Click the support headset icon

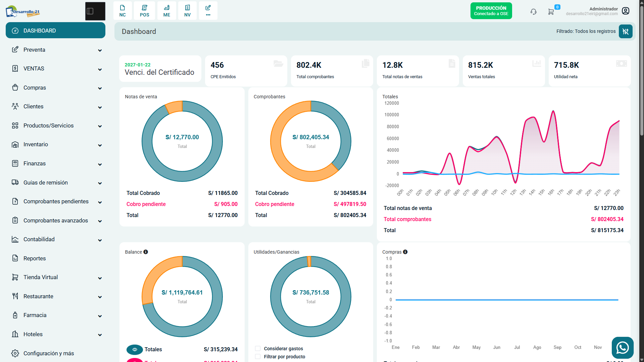point(533,11)
